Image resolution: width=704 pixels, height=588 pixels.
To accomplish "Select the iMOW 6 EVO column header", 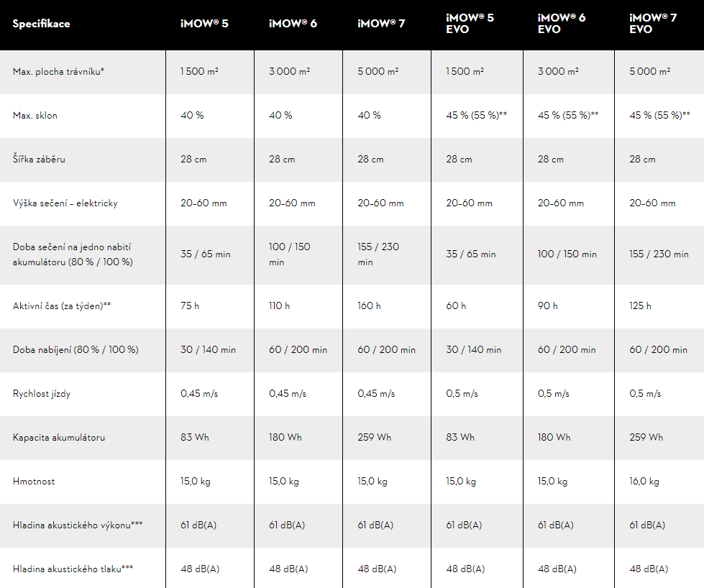I will click(x=562, y=23).
